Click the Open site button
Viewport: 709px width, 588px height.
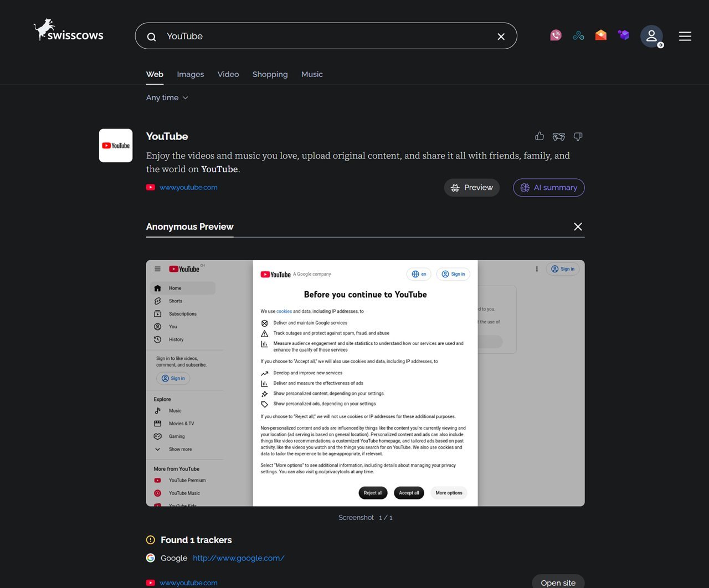558,582
